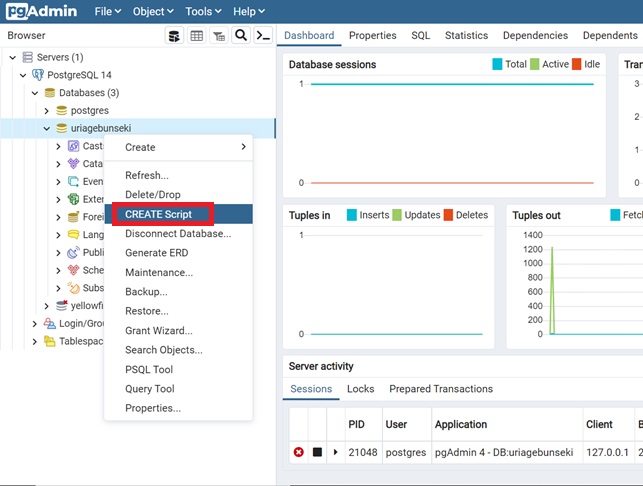The width and height of the screenshot is (643, 486).
Task: Click the View Data table icon
Action: (x=196, y=36)
